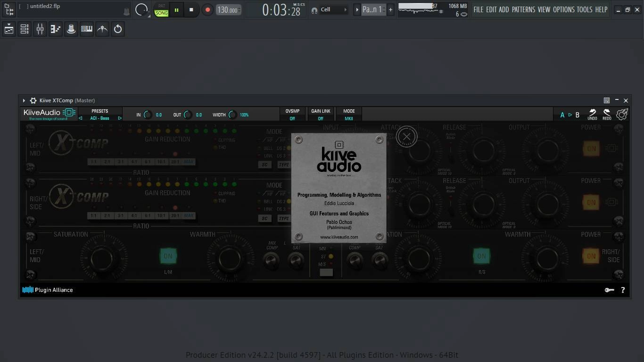The image size is (644, 362).
Task: Select the next preset arrow
Action: point(120,118)
